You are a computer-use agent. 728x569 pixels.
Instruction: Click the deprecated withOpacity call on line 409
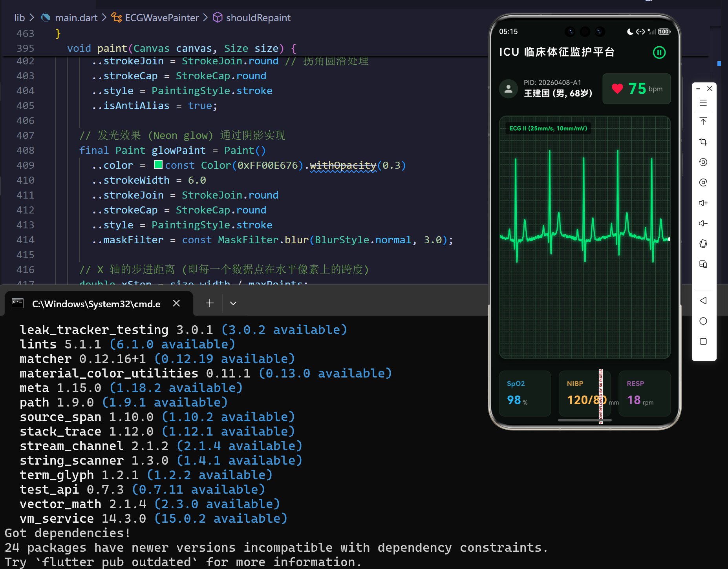click(343, 165)
